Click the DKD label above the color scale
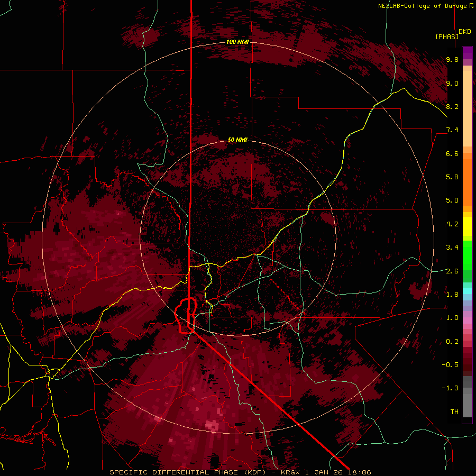 coord(464,32)
